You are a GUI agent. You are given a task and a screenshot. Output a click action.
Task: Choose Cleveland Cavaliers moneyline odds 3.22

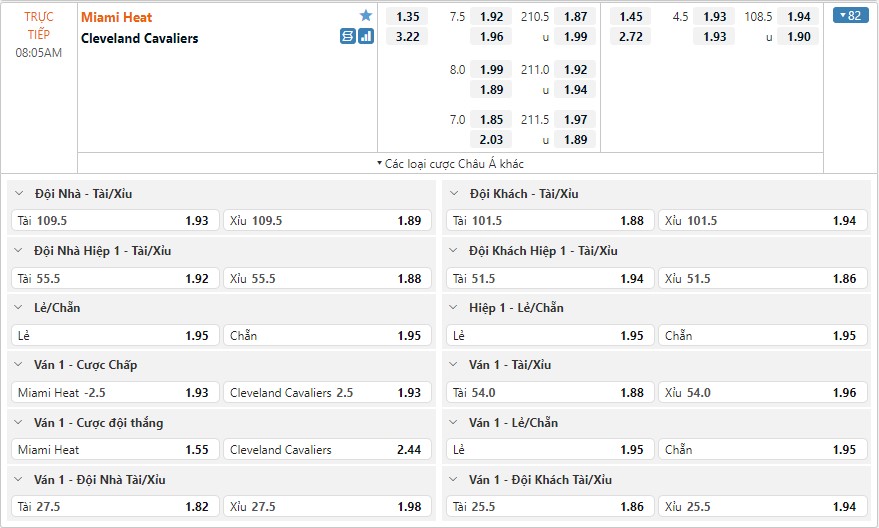(x=408, y=37)
